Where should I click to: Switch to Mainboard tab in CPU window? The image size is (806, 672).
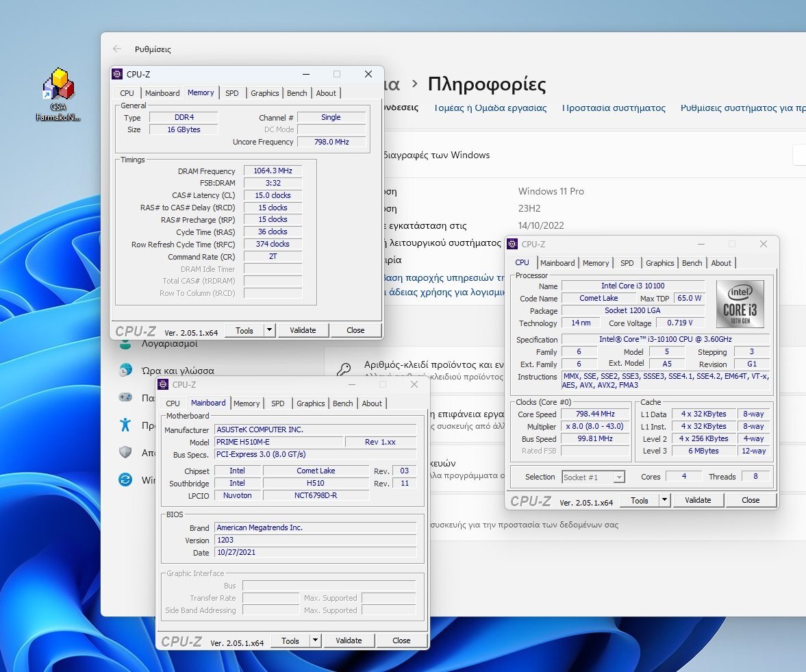tap(557, 263)
